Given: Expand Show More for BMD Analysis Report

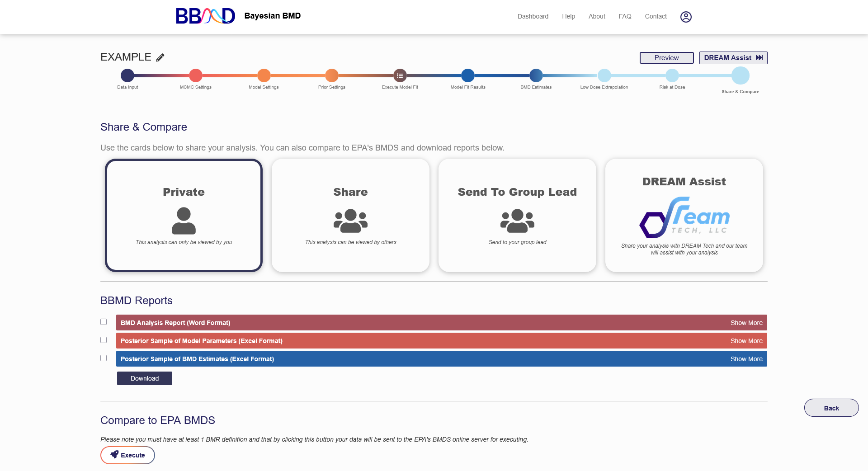Looking at the screenshot, I should (x=746, y=323).
